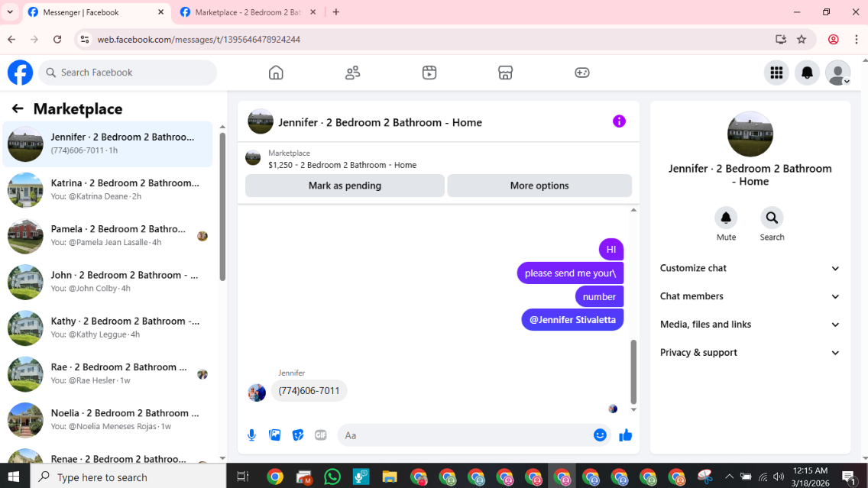Switch to Marketplace 2 Bedroom browser tab

coord(248,12)
